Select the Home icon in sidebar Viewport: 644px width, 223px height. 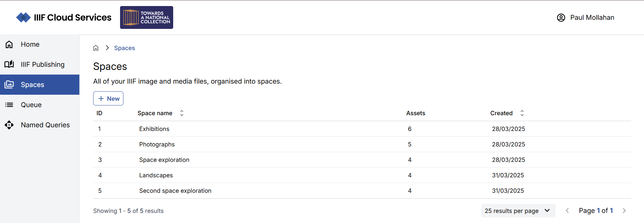point(9,44)
